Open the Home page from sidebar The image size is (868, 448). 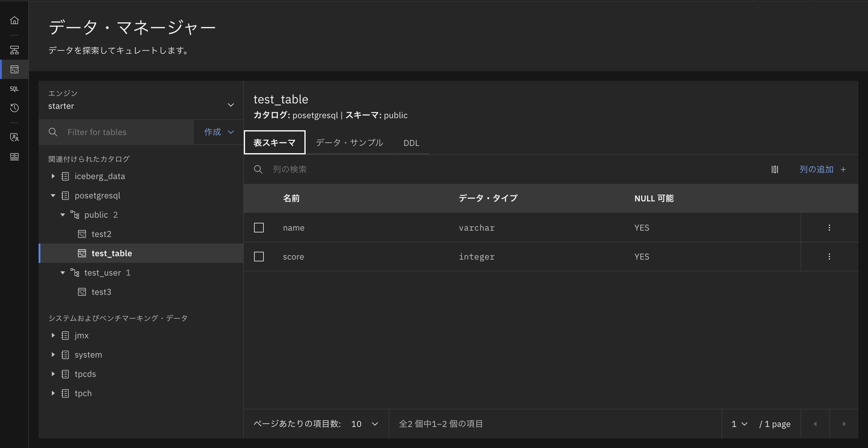(14, 20)
